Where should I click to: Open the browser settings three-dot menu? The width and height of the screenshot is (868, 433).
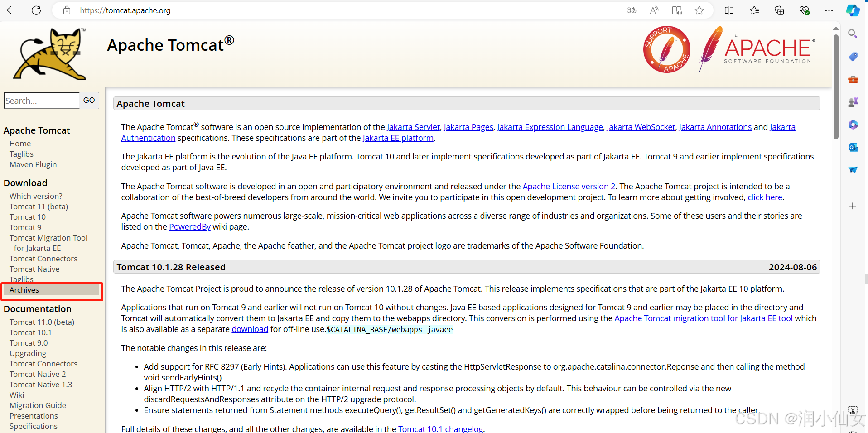click(829, 10)
